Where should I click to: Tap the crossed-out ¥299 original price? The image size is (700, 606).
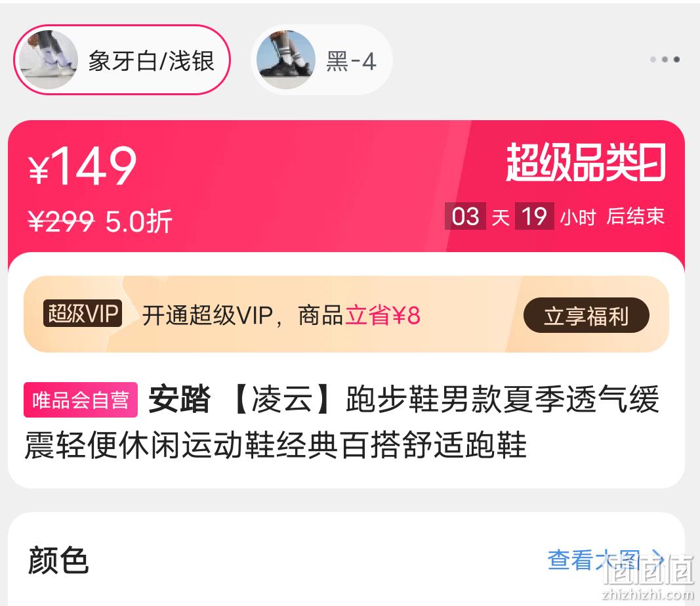(x=61, y=221)
